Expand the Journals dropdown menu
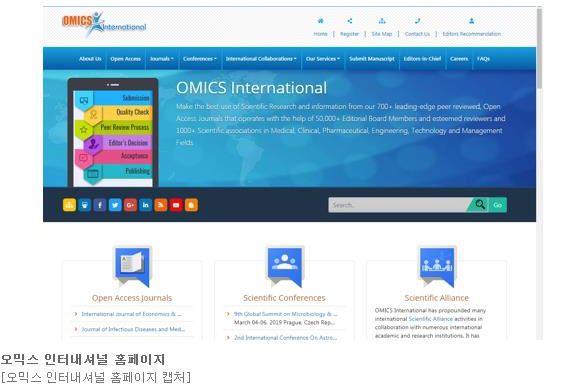This screenshot has width=586, height=388. pyautogui.click(x=161, y=59)
